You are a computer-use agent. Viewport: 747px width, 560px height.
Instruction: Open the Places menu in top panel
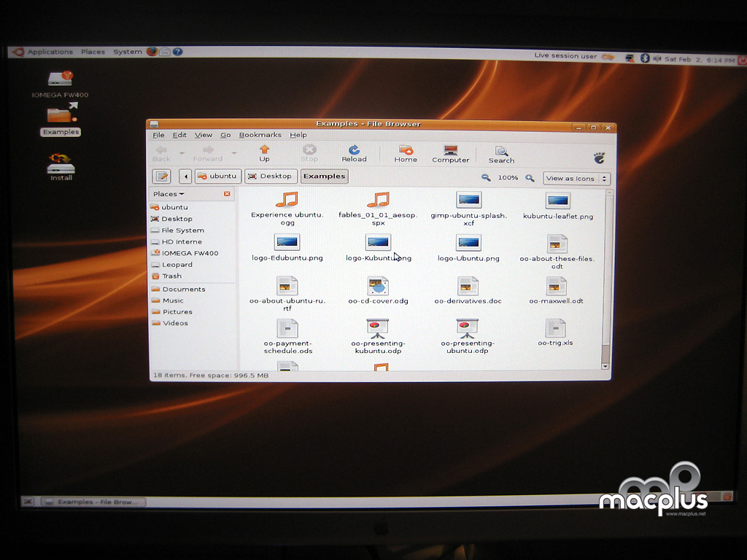point(93,52)
